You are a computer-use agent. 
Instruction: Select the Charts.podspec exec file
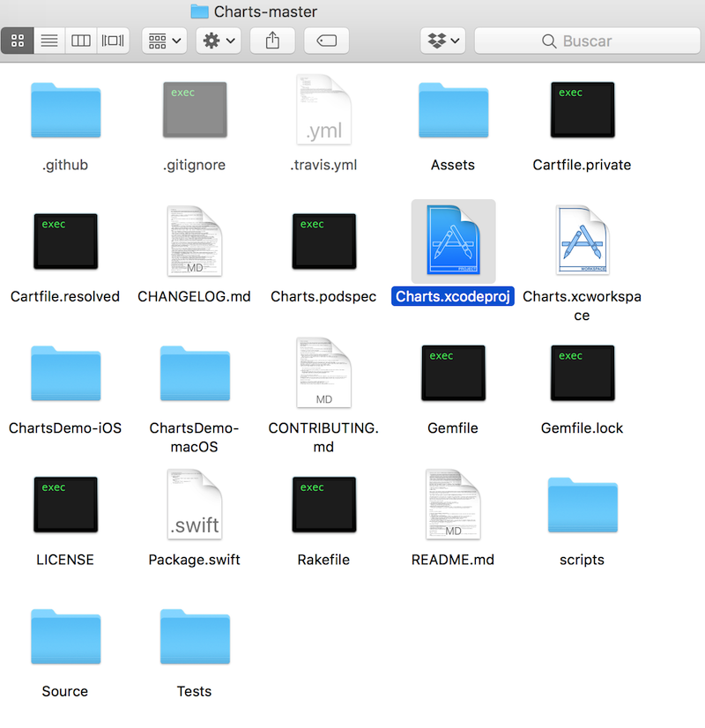click(x=323, y=241)
